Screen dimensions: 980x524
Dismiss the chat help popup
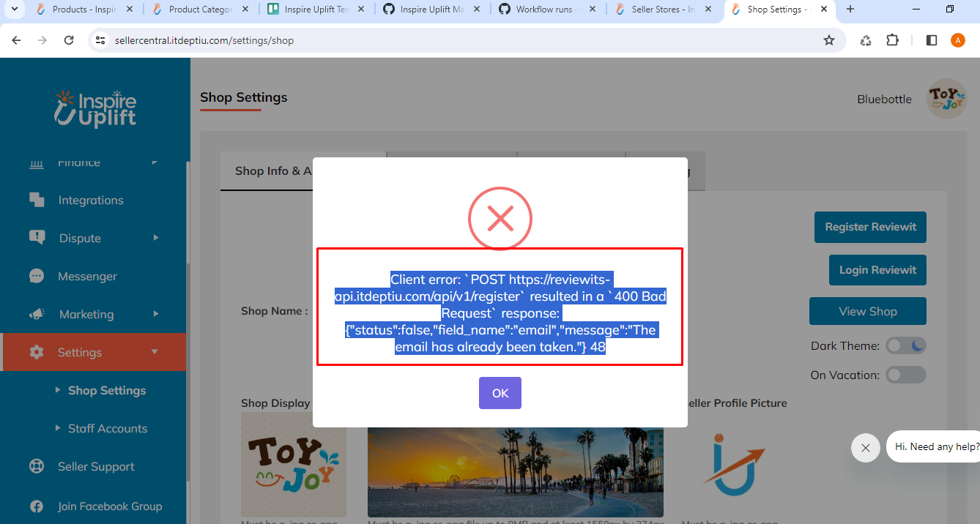[865, 447]
